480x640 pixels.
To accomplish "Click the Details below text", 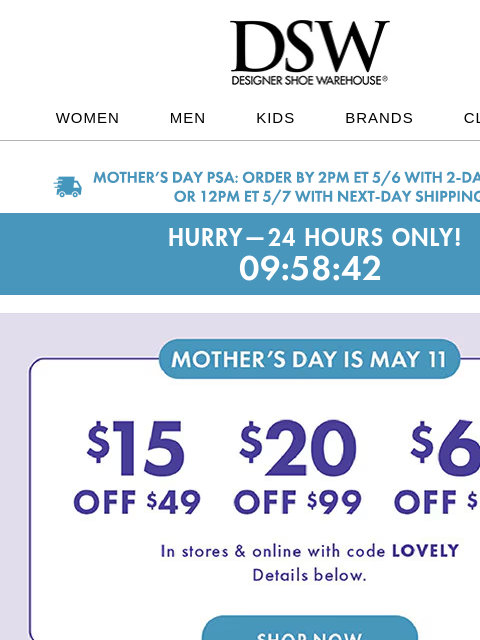I will coord(309,575).
